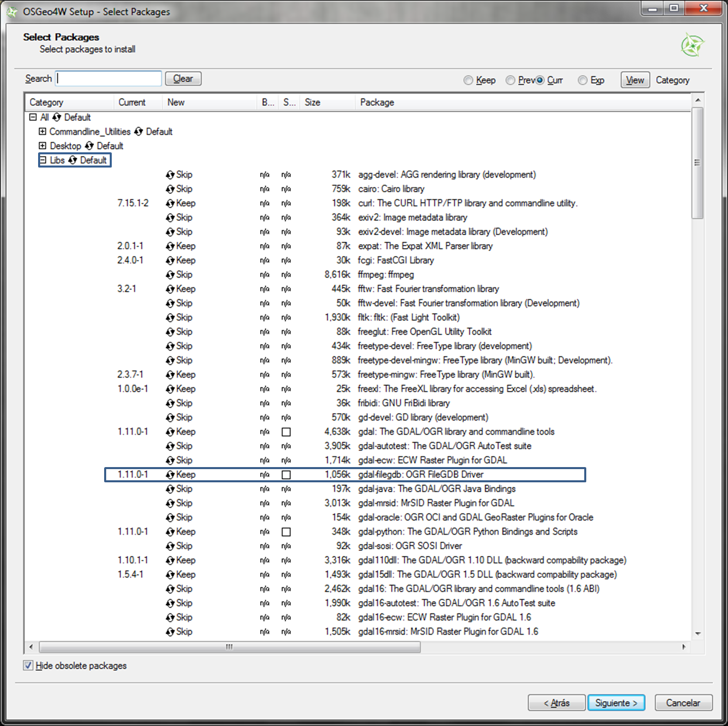Click the New column header
Image resolution: width=728 pixels, height=726 pixels.
[x=210, y=102]
